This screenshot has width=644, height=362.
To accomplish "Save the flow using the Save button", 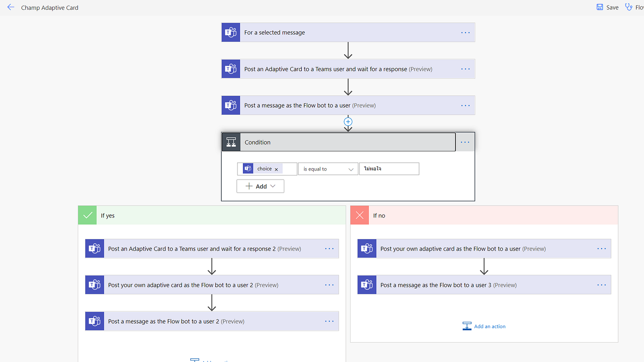I will pos(607,7).
